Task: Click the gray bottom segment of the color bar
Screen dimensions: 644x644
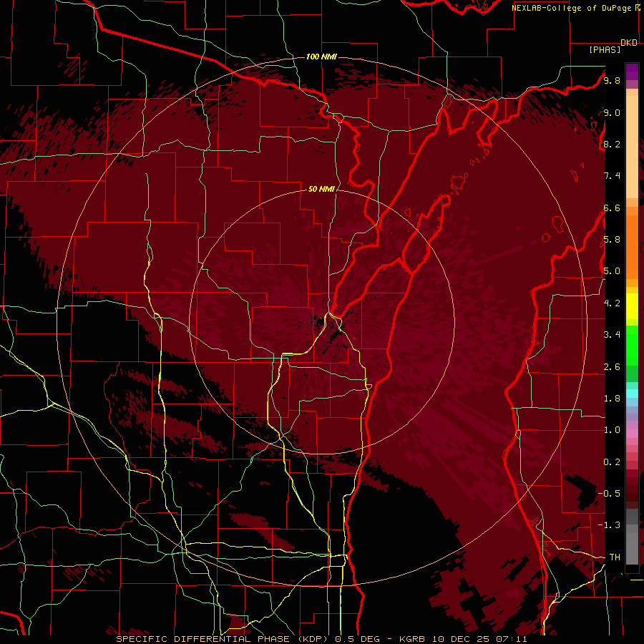Action: (632, 541)
